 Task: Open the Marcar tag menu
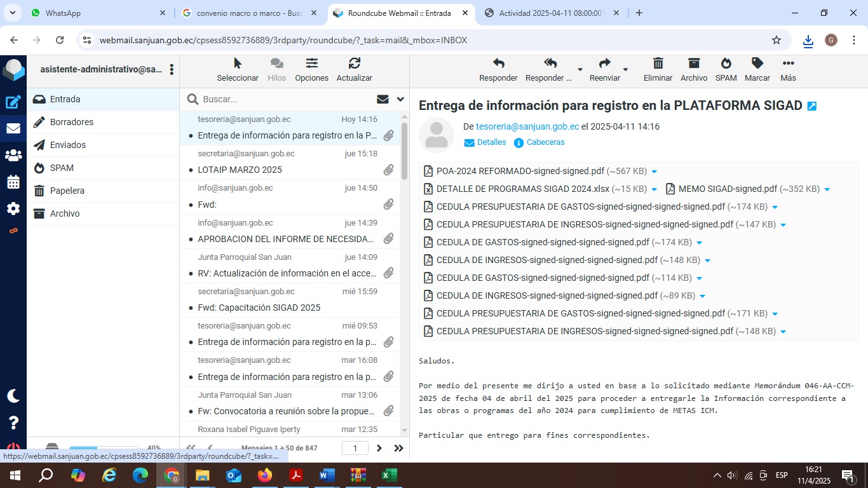pos(757,64)
